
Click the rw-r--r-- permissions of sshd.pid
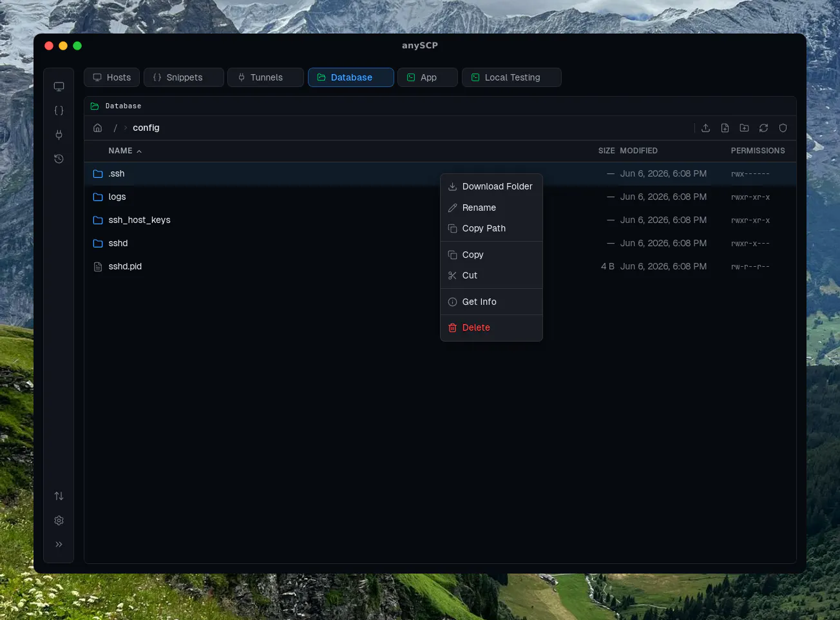750,267
